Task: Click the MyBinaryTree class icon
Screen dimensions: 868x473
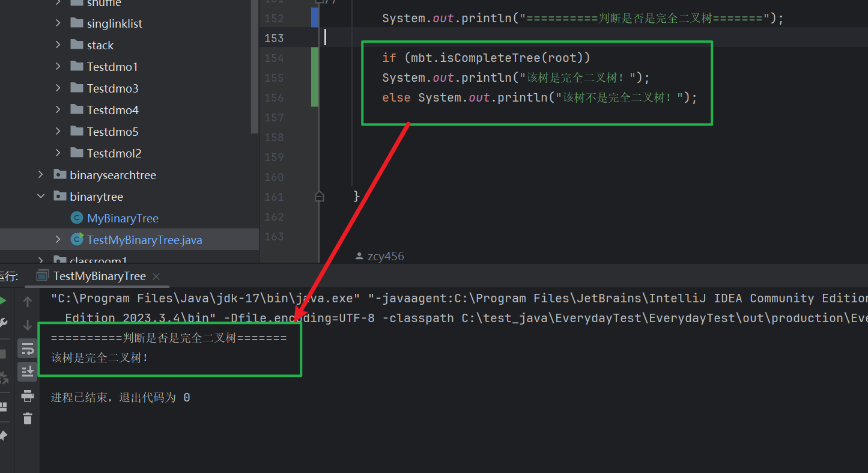Action: 76,218
